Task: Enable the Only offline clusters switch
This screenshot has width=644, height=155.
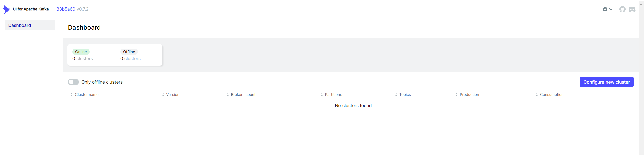Action: tap(73, 82)
